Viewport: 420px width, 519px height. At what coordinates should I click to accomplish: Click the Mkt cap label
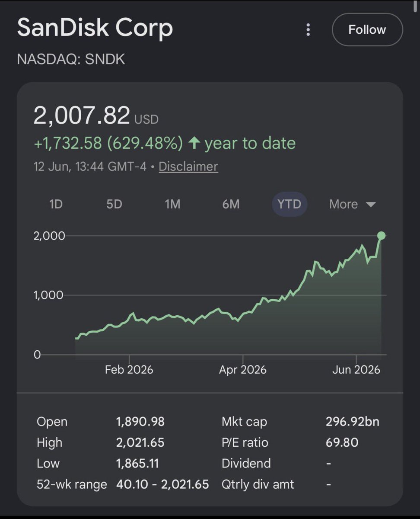(x=245, y=422)
